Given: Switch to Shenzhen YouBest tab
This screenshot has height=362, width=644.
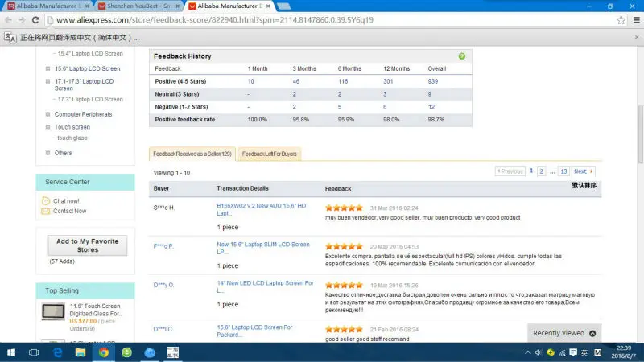Looking at the screenshot, I should (138, 6).
